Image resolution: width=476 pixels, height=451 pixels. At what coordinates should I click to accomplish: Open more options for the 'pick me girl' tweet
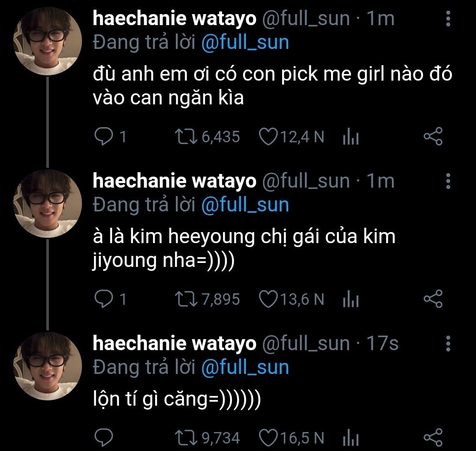point(448,19)
